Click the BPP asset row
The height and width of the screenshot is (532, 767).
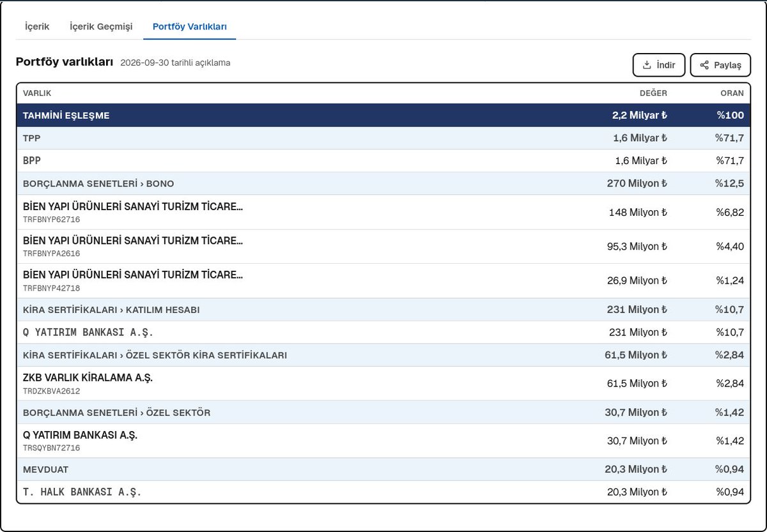pos(383,161)
